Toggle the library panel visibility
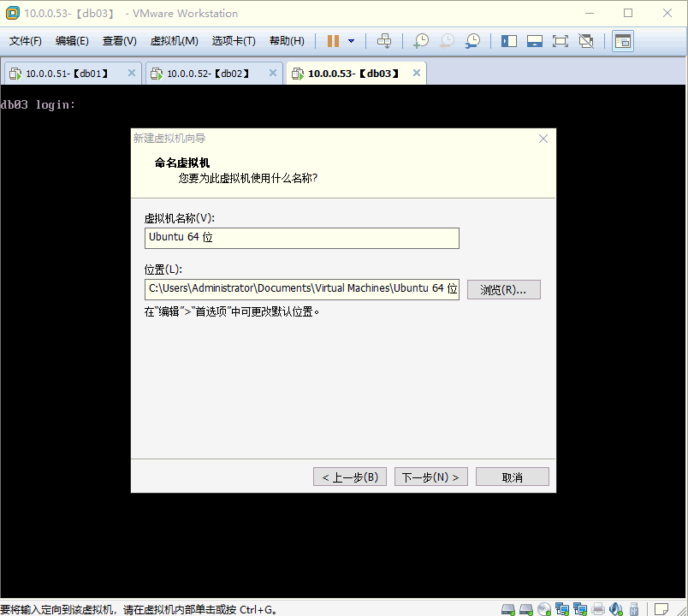This screenshot has height=616, width=688. [509, 40]
